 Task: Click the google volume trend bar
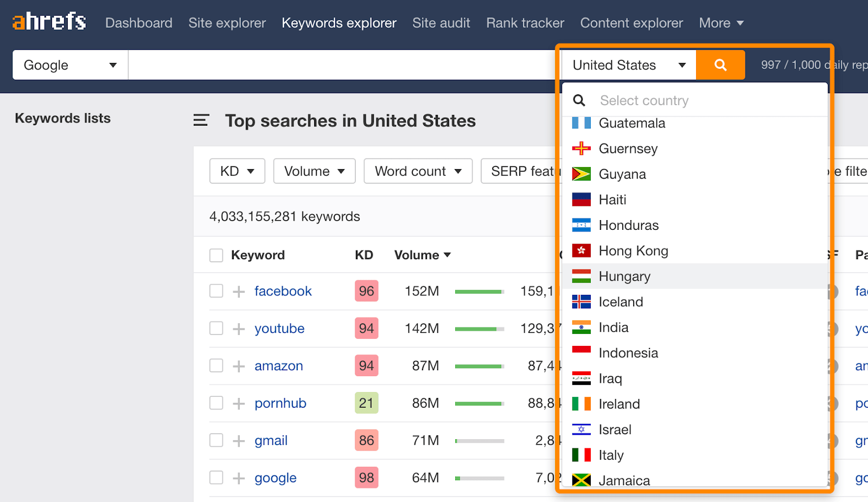480,478
